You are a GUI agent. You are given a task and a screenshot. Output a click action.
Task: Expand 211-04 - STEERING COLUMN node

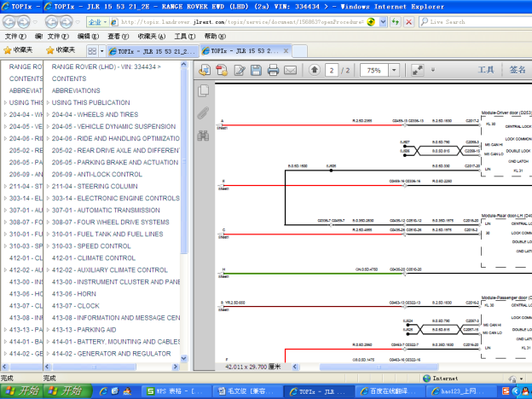point(49,186)
